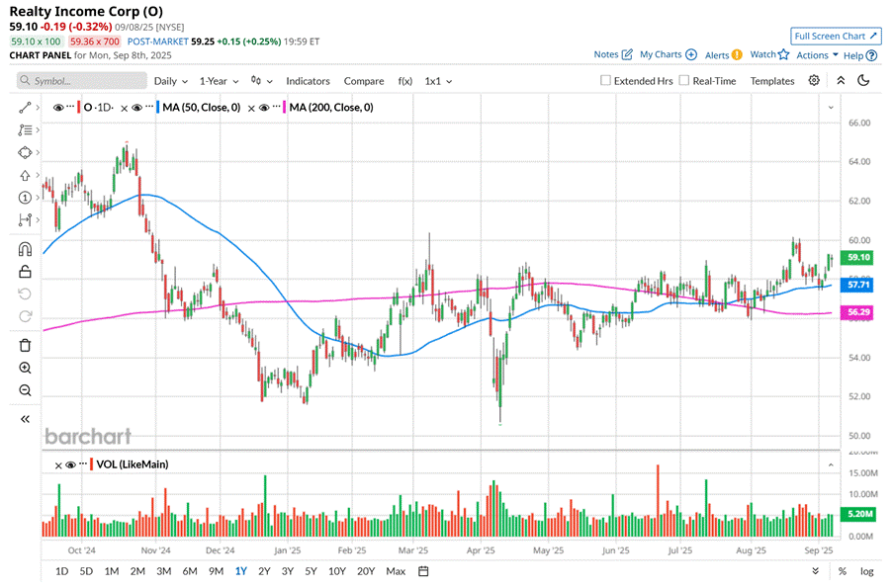This screenshot has height=588, width=893.
Task: Focus the Symbol search field
Action: pyautogui.click(x=81, y=81)
